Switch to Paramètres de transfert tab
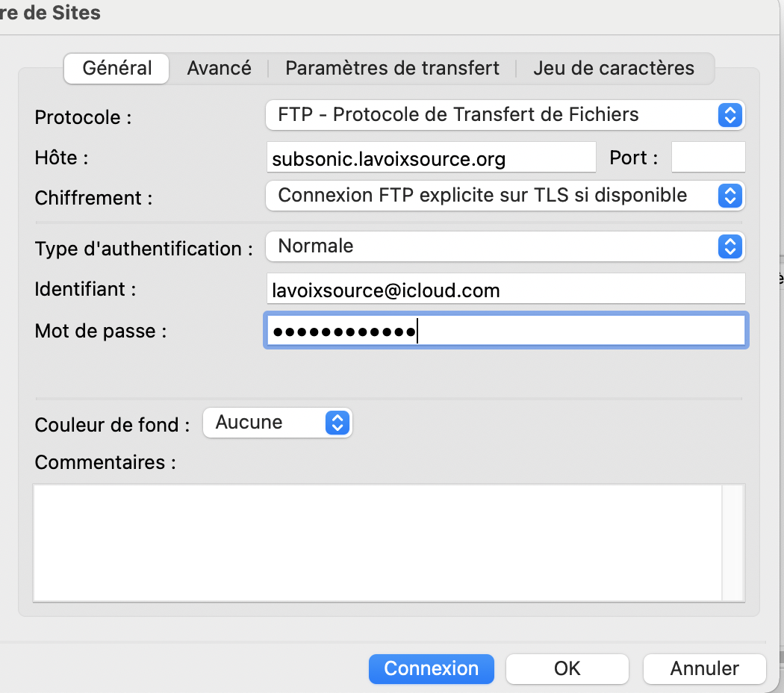 (392, 68)
